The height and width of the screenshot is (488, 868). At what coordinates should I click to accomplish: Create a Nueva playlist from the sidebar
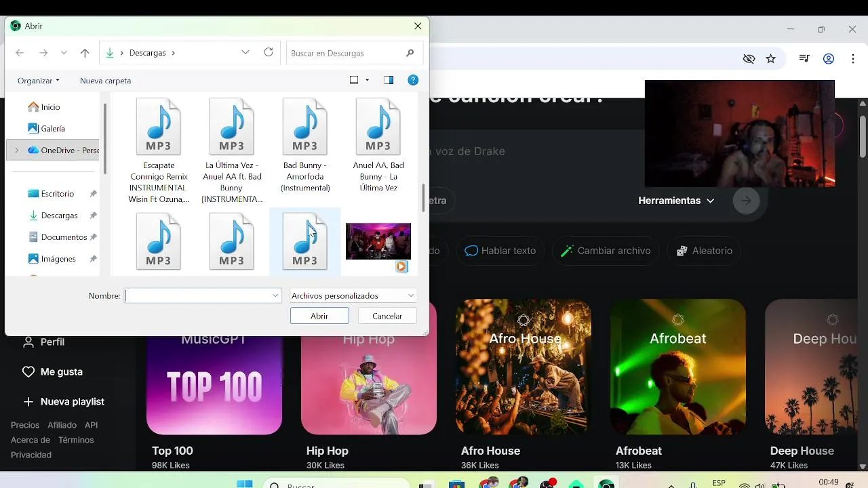(x=64, y=402)
